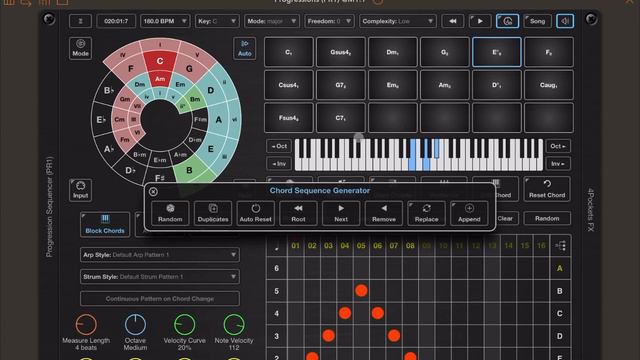This screenshot has height=360, width=640.
Task: Expand the Arp Style dropdown
Action: [x=160, y=255]
